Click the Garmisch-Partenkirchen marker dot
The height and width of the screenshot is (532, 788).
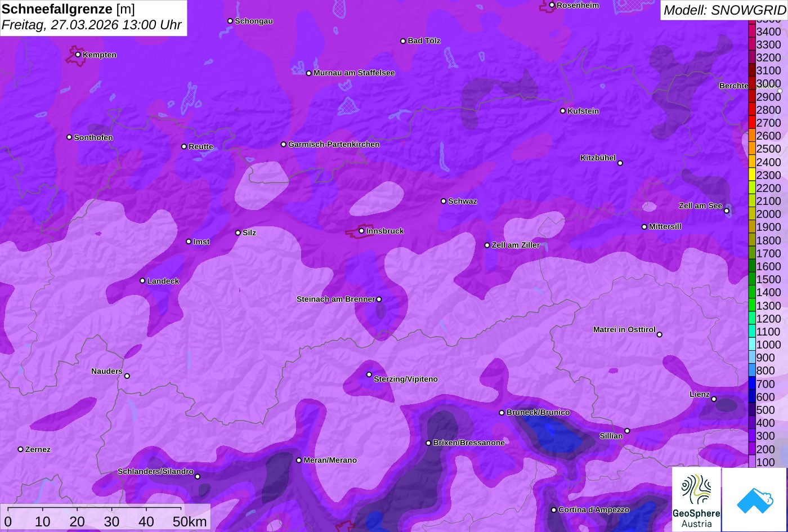(x=283, y=145)
